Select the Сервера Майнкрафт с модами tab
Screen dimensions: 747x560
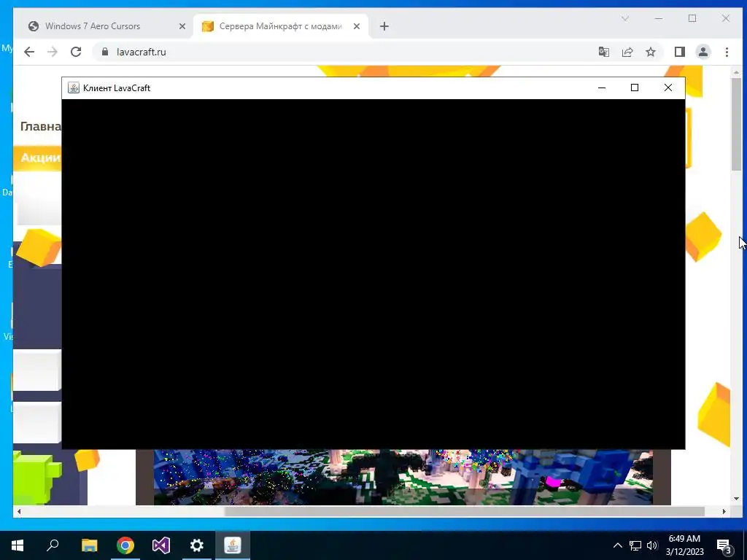click(x=281, y=26)
